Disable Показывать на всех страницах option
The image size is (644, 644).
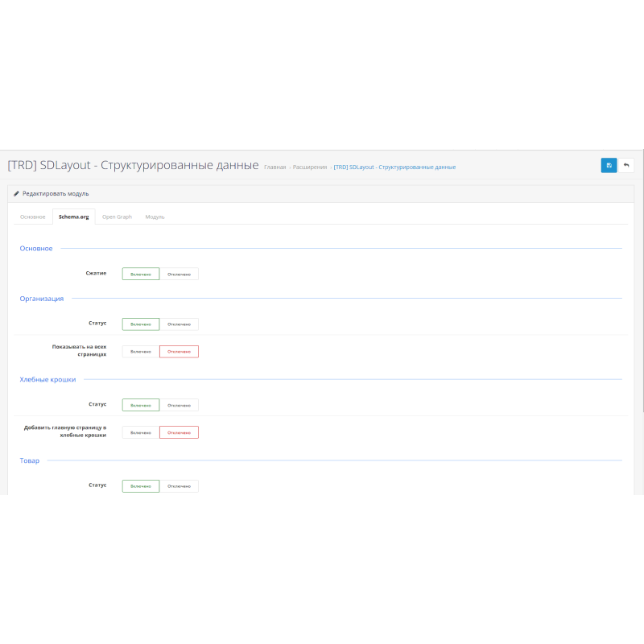179,351
